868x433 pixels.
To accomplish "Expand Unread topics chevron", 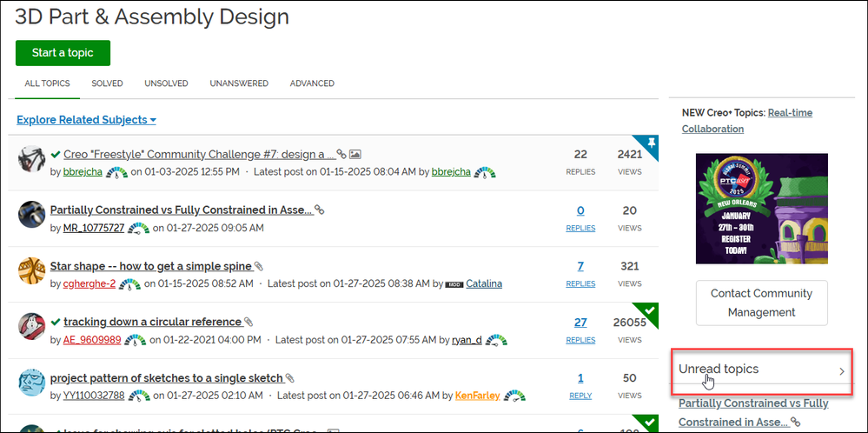I will [841, 371].
